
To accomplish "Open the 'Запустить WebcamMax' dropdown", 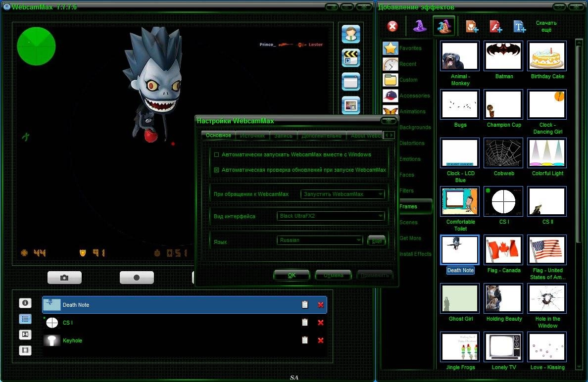I will (343, 194).
